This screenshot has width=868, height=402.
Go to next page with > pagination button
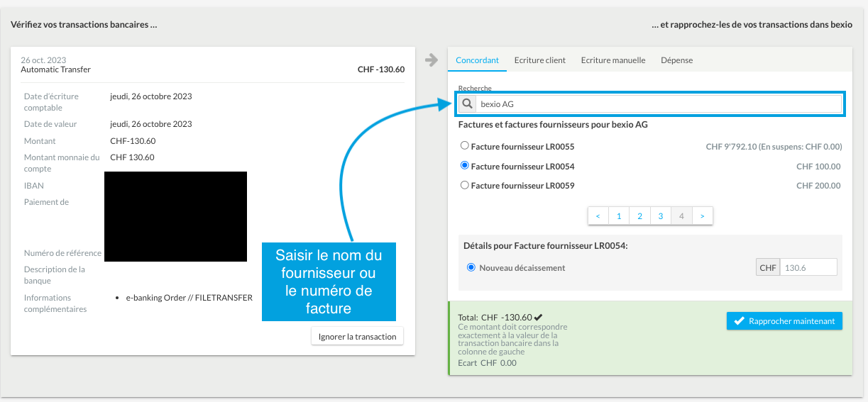coord(702,216)
